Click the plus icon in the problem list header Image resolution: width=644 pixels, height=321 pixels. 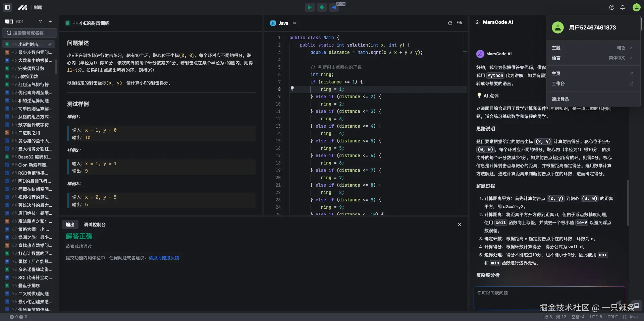coord(50,22)
